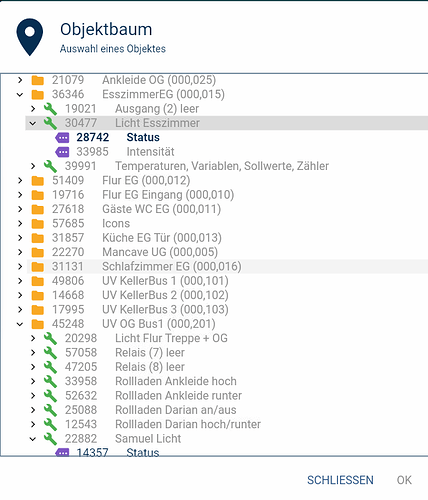This screenshot has height=500, width=428.
Task: Collapse the EsszimmerEG folder
Action: 20,95
